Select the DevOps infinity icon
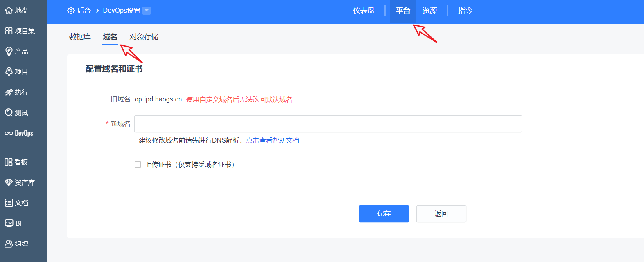 coord(9,133)
